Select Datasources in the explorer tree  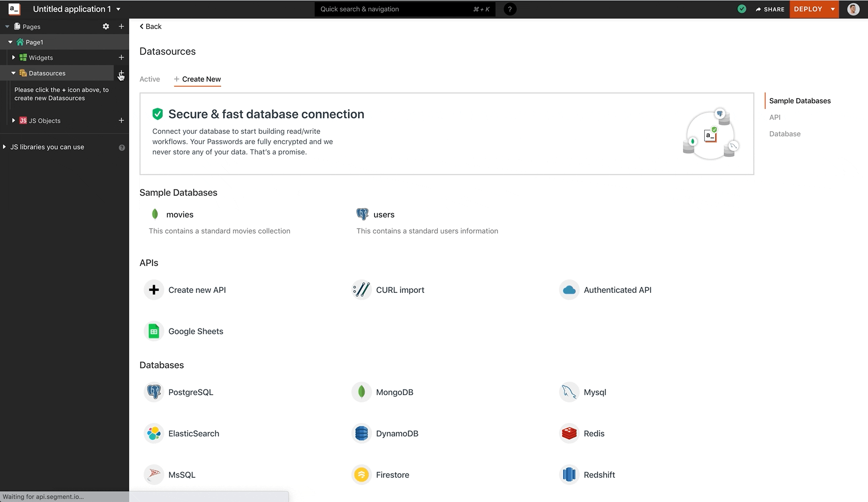tap(47, 73)
